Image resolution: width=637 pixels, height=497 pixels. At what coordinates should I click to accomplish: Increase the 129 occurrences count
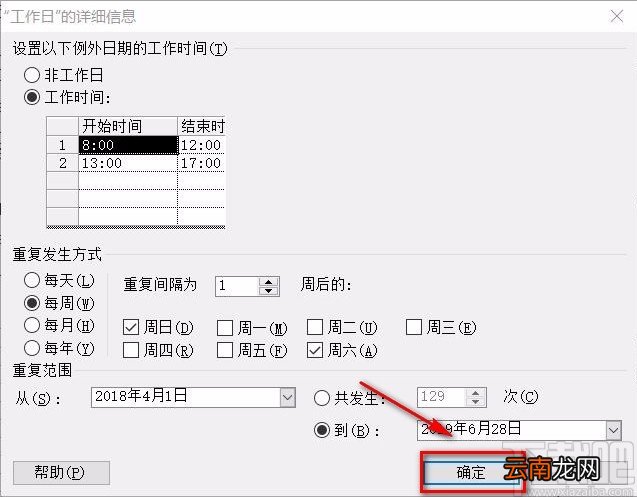pos(475,393)
